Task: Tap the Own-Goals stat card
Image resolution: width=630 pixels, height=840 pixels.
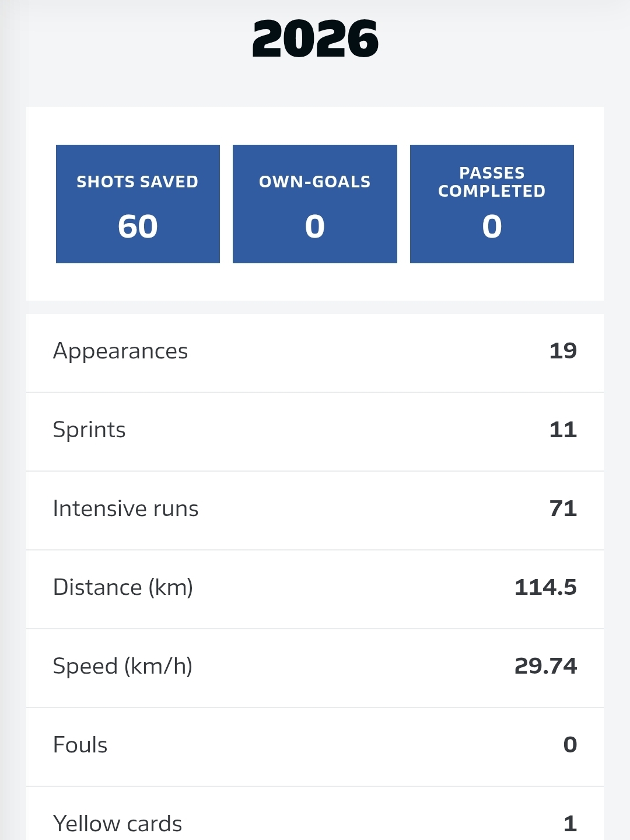Action: (314, 204)
